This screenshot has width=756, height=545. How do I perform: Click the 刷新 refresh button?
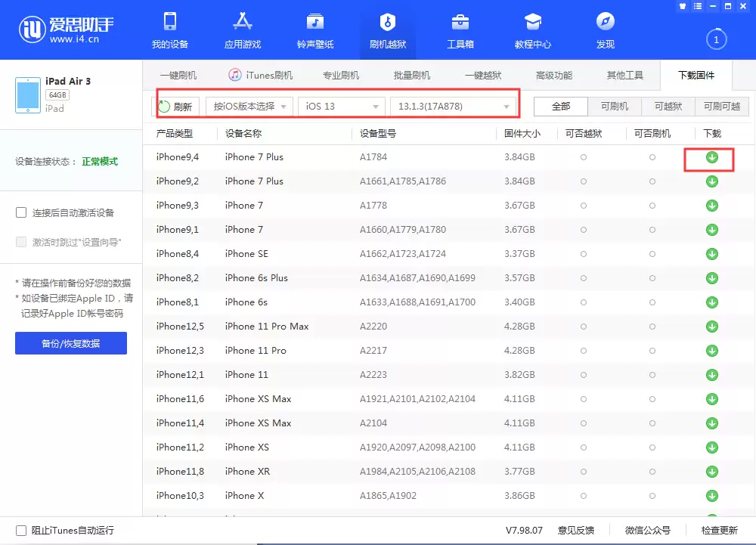point(176,107)
